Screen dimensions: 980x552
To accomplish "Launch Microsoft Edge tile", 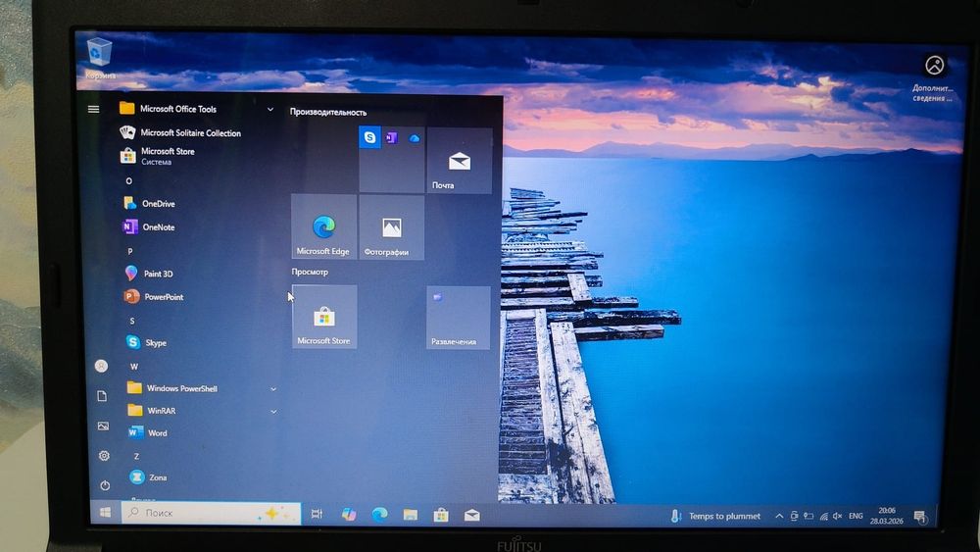I will [323, 226].
